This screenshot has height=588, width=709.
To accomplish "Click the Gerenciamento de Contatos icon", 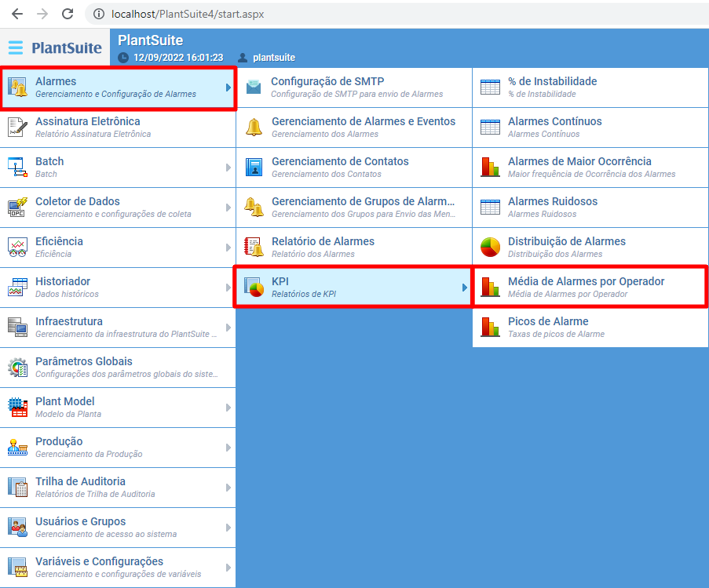I will click(254, 167).
